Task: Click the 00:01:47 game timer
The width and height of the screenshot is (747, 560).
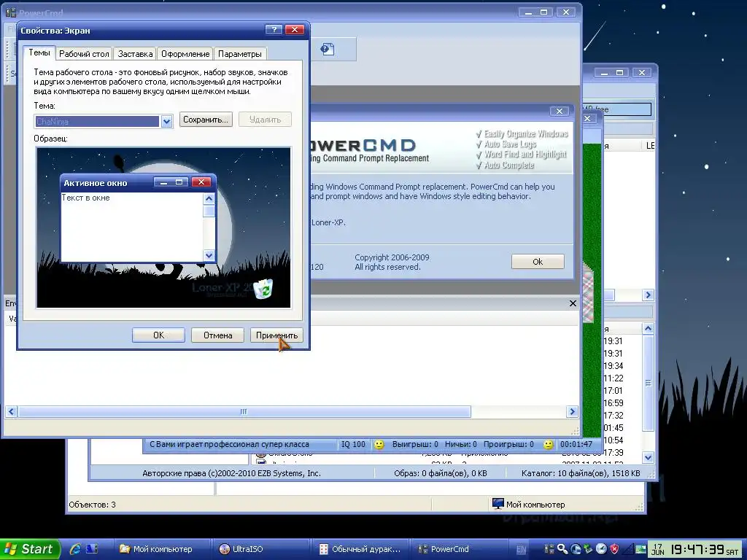Action: tap(576, 444)
